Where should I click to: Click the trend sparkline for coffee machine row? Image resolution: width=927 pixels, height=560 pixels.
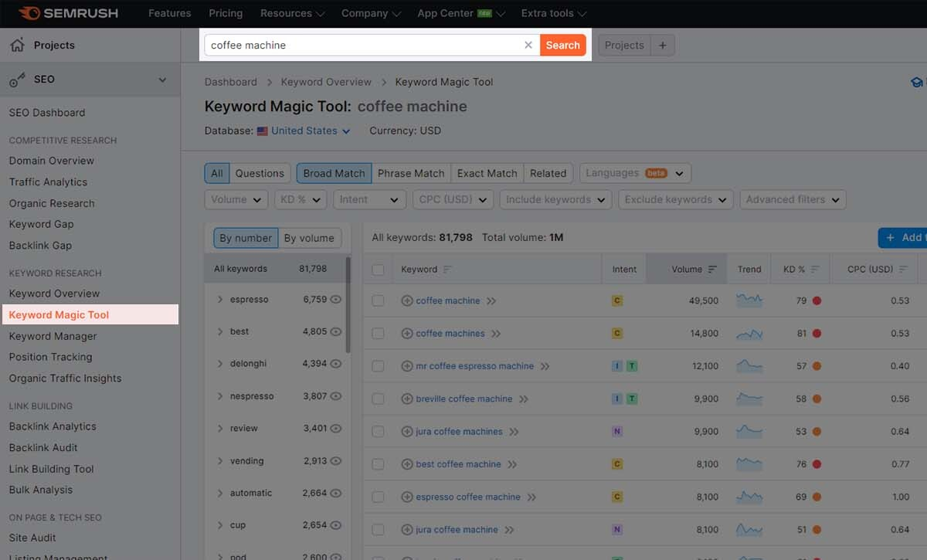click(749, 300)
